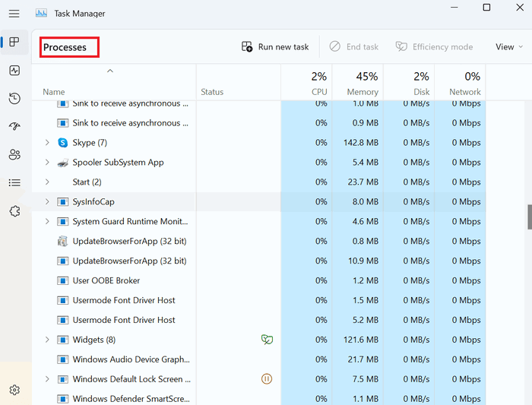Maximize the Task Manager window

[486, 7]
